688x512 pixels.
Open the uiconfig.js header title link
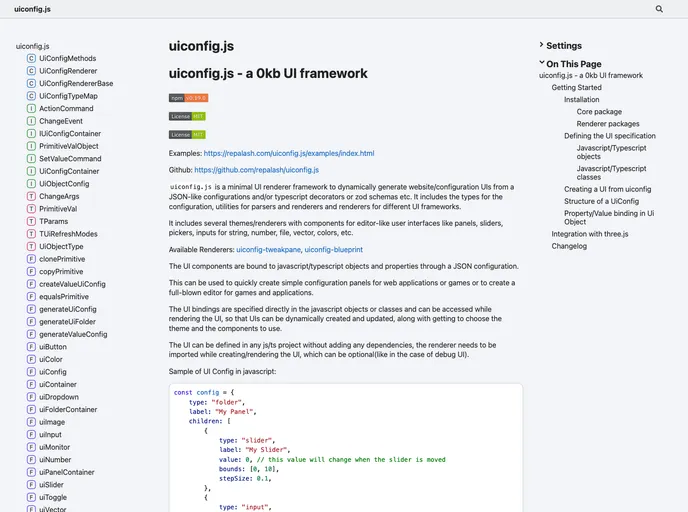[x=32, y=9]
